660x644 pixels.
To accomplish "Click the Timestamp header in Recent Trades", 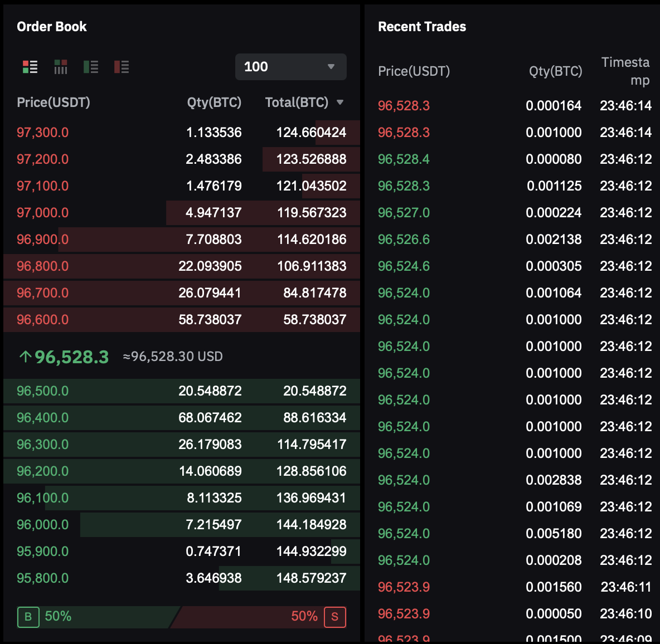I will (x=625, y=71).
